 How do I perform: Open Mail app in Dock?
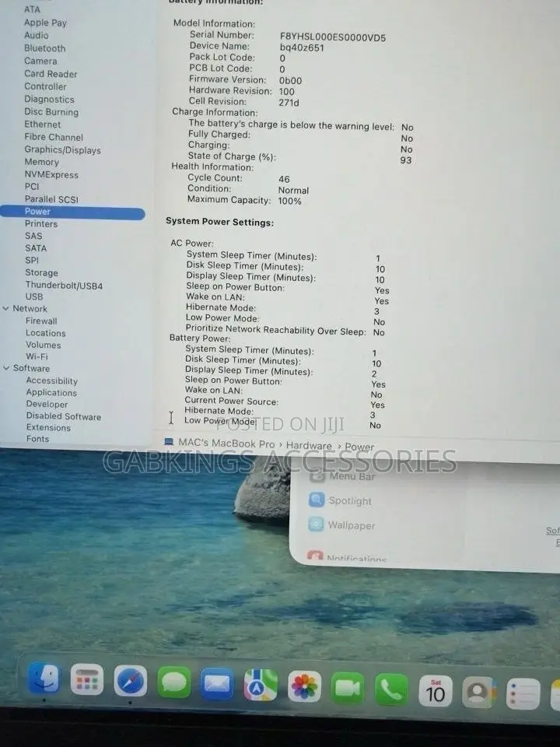[x=217, y=684]
